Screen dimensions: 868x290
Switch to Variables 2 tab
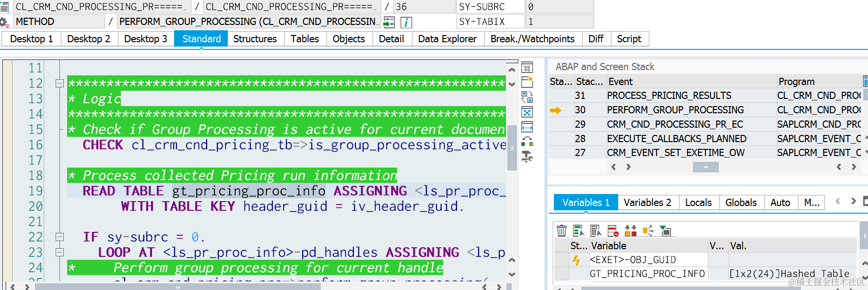pyautogui.click(x=647, y=203)
